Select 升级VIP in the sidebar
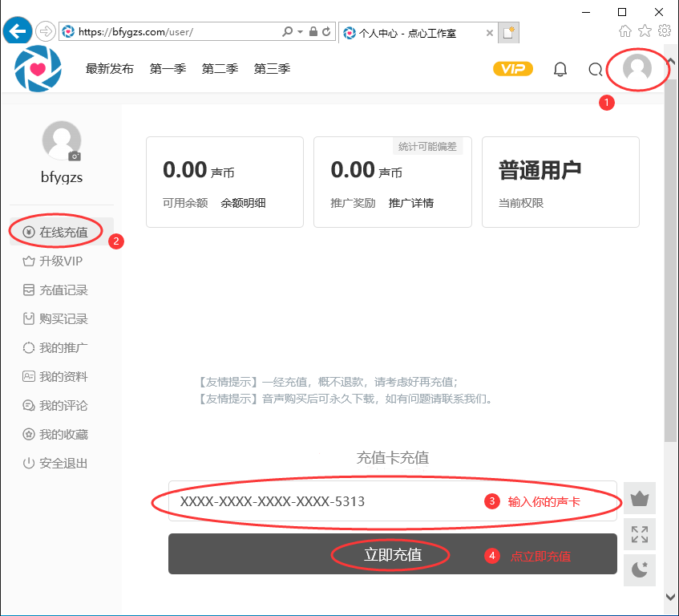The width and height of the screenshot is (679, 616). [x=61, y=261]
